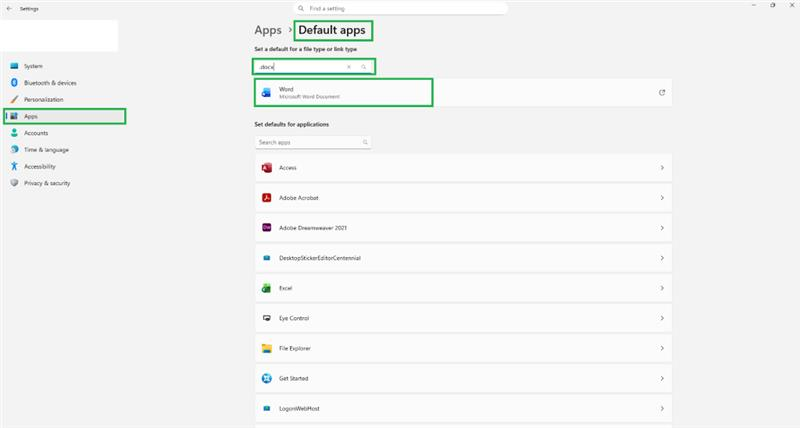Open System settings category
This screenshot has width=800, height=428.
[64, 66]
